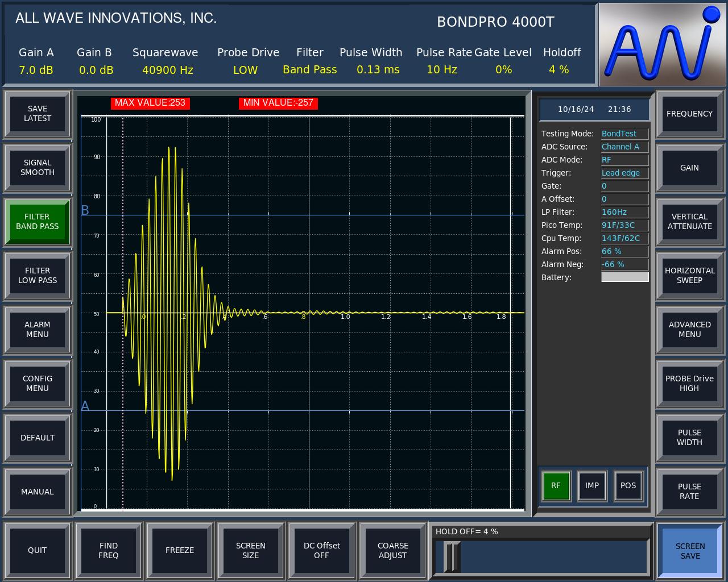The height and width of the screenshot is (582, 728).
Task: Click the Trigger Lead edge field
Action: point(624,173)
